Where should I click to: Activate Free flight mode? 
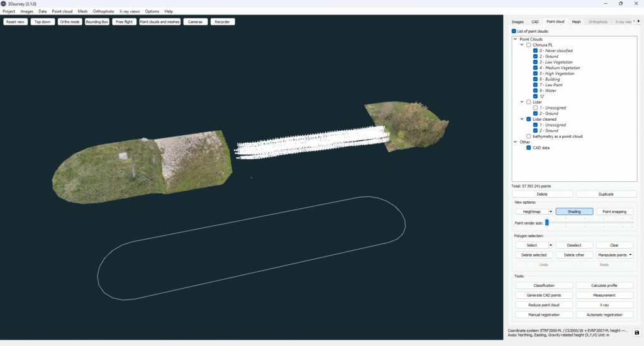(124, 22)
